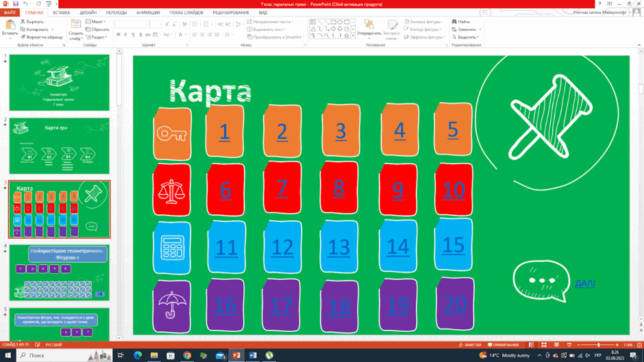Toggle underline (Ч) formatting
Screen dimensions: 644x362
coord(133,35)
